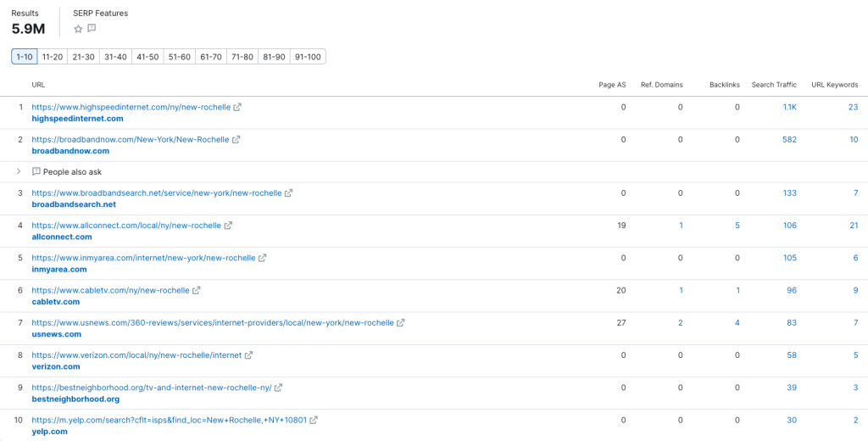
Task: Click the Ref. Domains column header
Action: click(661, 85)
